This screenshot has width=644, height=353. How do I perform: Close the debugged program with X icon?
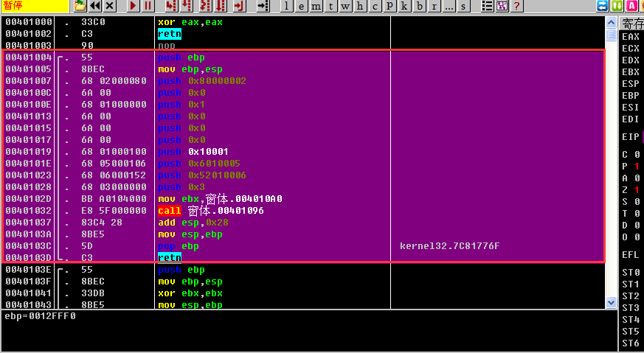pyautogui.click(x=110, y=6)
